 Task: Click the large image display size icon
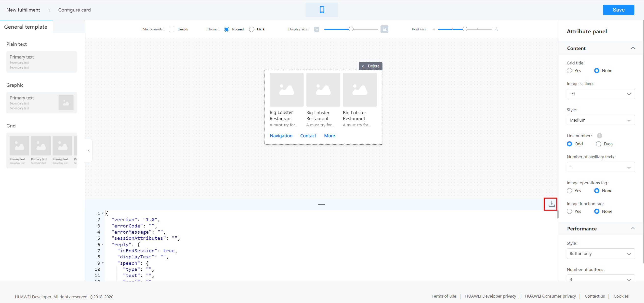pos(384,29)
